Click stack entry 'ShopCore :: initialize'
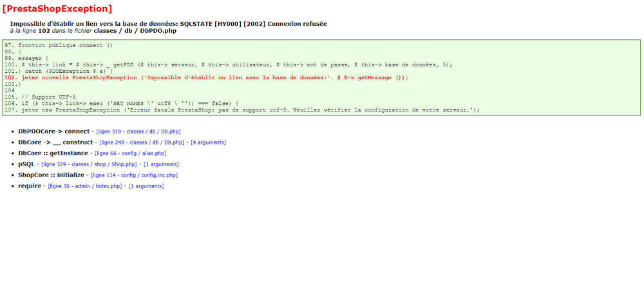Screen dimensions: 644x299 point(52,175)
